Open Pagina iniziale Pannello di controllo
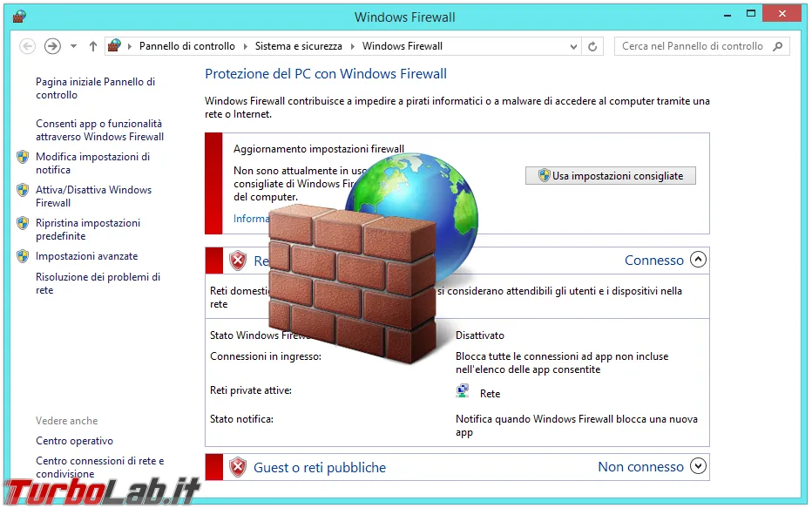This screenshot has width=812, height=508. point(95,88)
